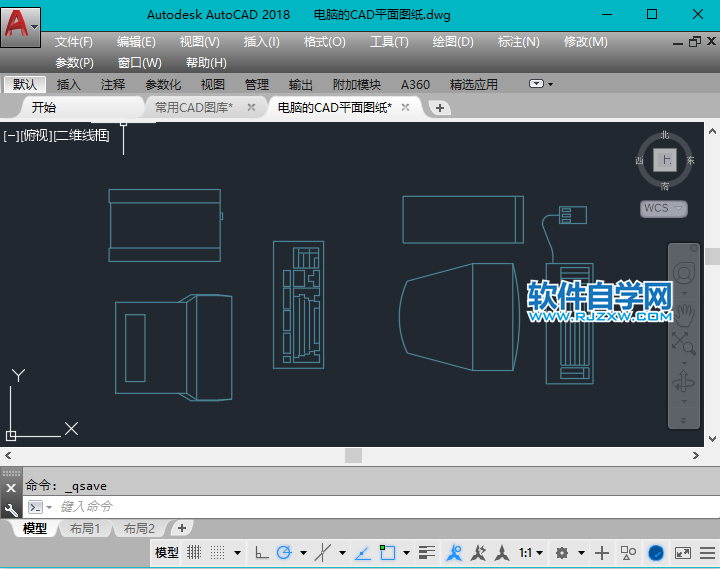Click isolate objects icon

point(628,553)
